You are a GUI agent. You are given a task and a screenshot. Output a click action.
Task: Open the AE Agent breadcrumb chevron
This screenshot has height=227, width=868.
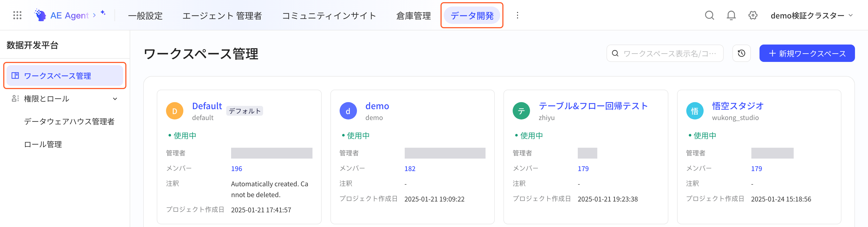(x=94, y=15)
